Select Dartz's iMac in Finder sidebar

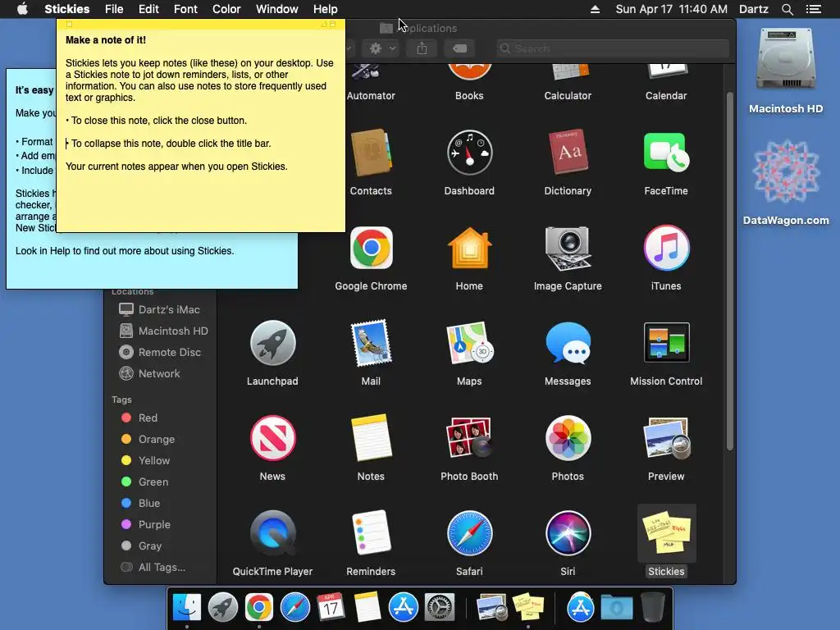tap(160, 309)
